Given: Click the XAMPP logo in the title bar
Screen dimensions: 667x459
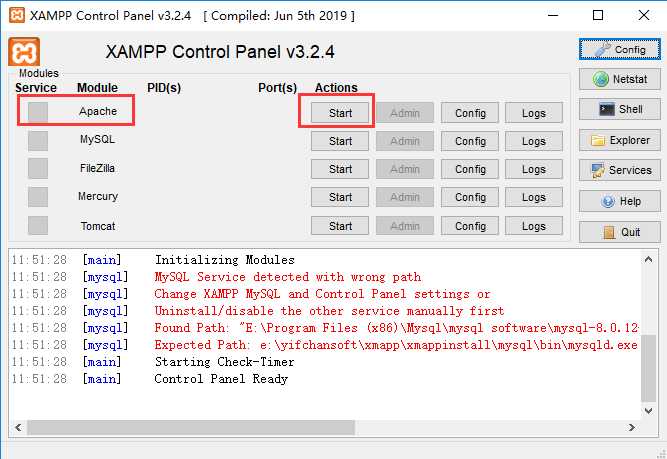Looking at the screenshot, I should pos(17,15).
